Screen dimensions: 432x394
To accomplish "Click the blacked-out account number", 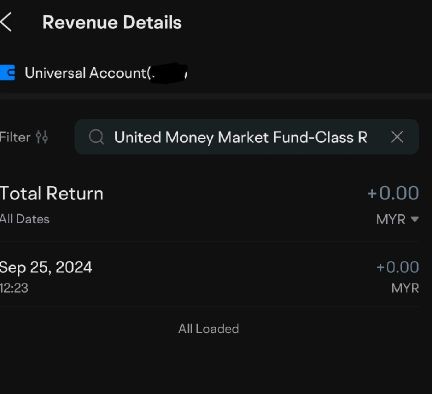I will tap(170, 73).
